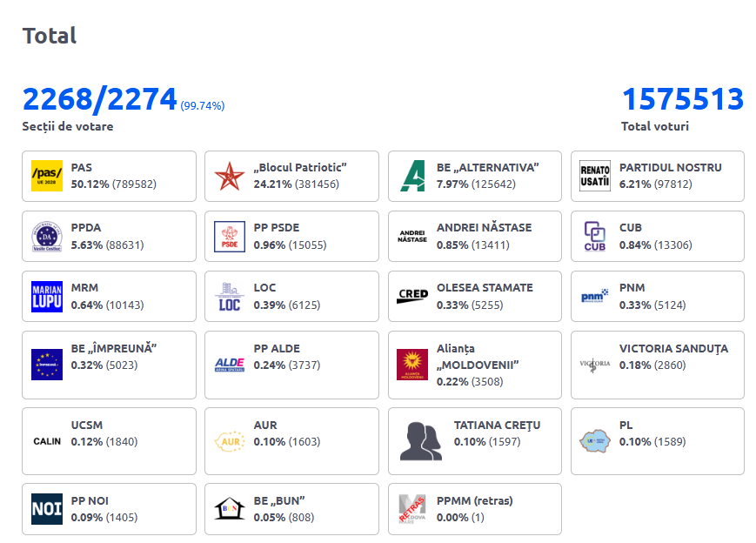Image resolution: width=756 pixels, height=543 pixels.
Task: Click AUR result 0.10% (1603)
Action: pos(287,442)
